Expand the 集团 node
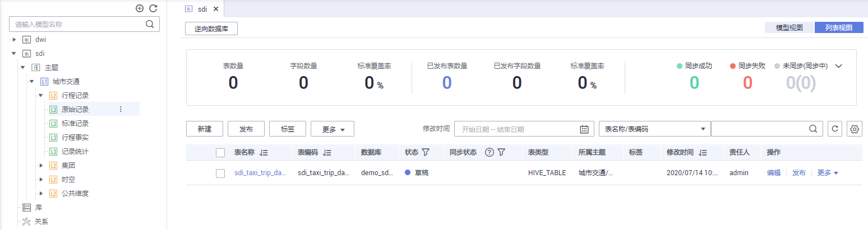868x230 pixels. coord(41,166)
